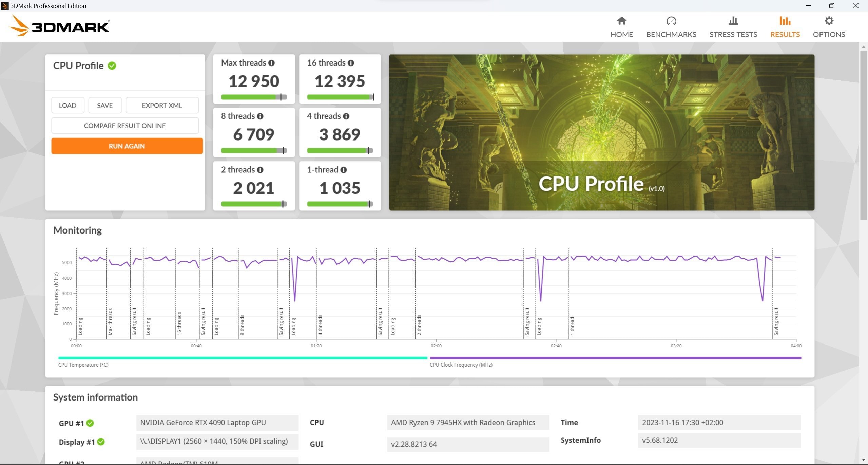Click the RUN AGAIN orange button
Image resolution: width=868 pixels, height=465 pixels.
click(126, 146)
